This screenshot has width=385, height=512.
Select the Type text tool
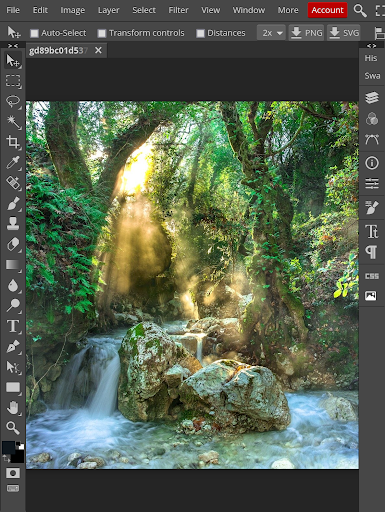13,326
